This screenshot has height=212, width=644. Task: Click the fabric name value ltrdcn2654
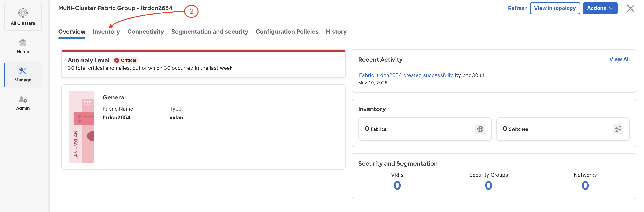click(x=117, y=118)
